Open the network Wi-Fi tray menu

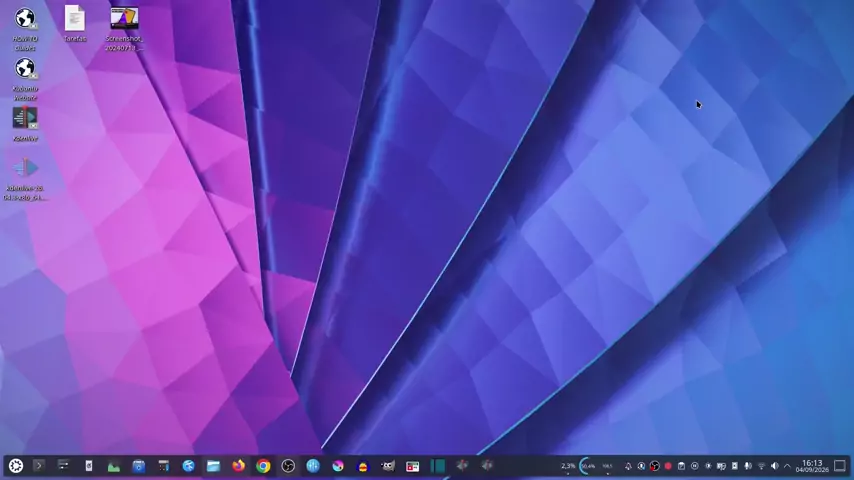click(x=761, y=466)
